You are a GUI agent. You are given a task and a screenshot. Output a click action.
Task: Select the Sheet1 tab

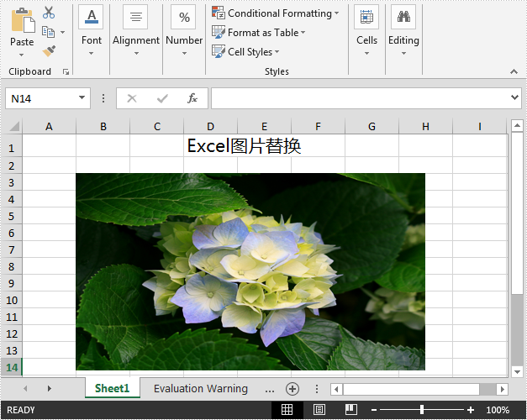(112, 389)
